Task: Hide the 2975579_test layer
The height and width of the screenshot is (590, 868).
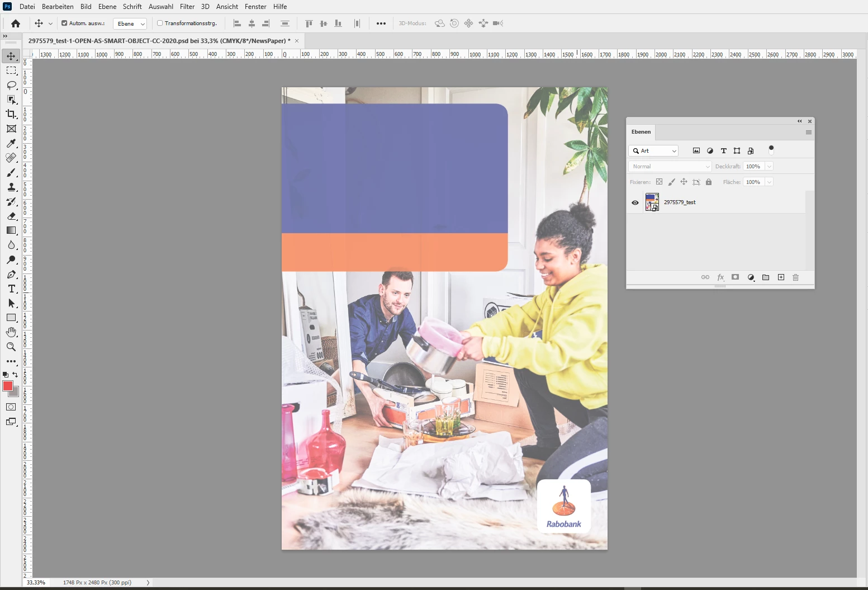Action: 635,202
